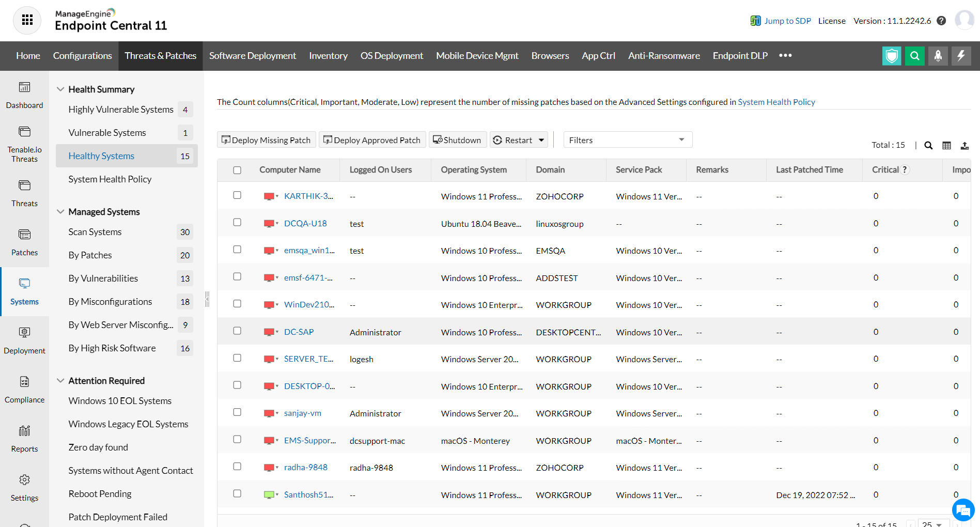Viewport: 980px width, 527px height.
Task: Expand the Restart button dropdown arrow
Action: [x=541, y=140]
